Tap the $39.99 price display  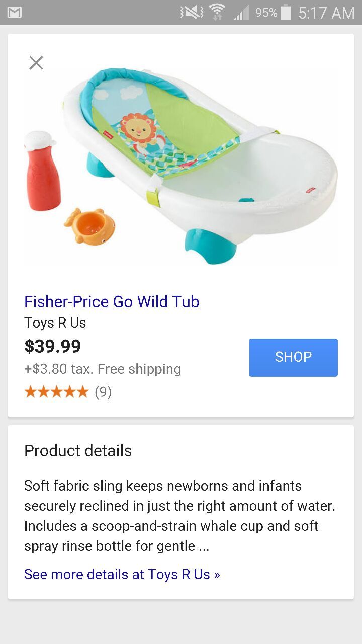point(52,346)
